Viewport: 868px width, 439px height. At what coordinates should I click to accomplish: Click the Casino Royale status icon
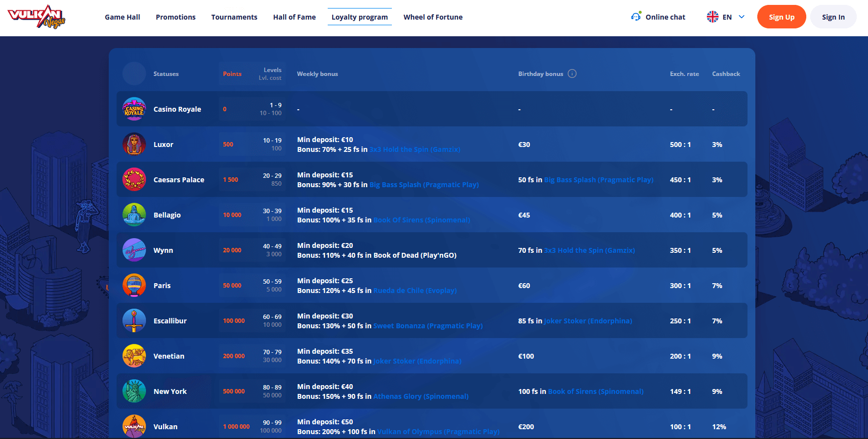tap(134, 109)
